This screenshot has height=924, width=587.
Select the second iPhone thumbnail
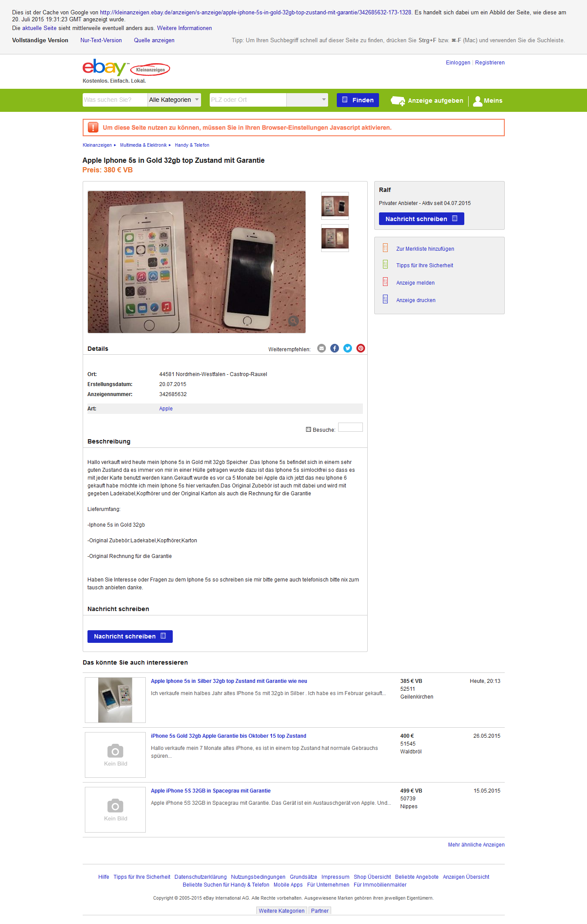[335, 238]
